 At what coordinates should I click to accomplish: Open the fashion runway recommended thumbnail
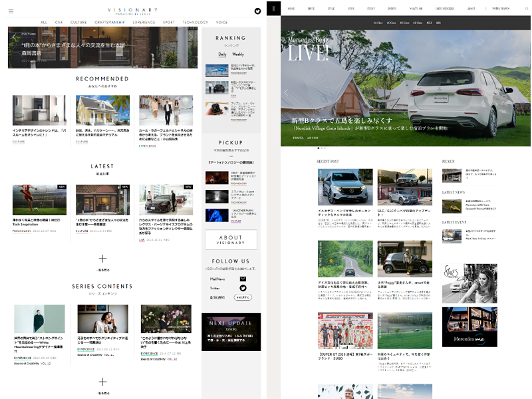point(166,110)
